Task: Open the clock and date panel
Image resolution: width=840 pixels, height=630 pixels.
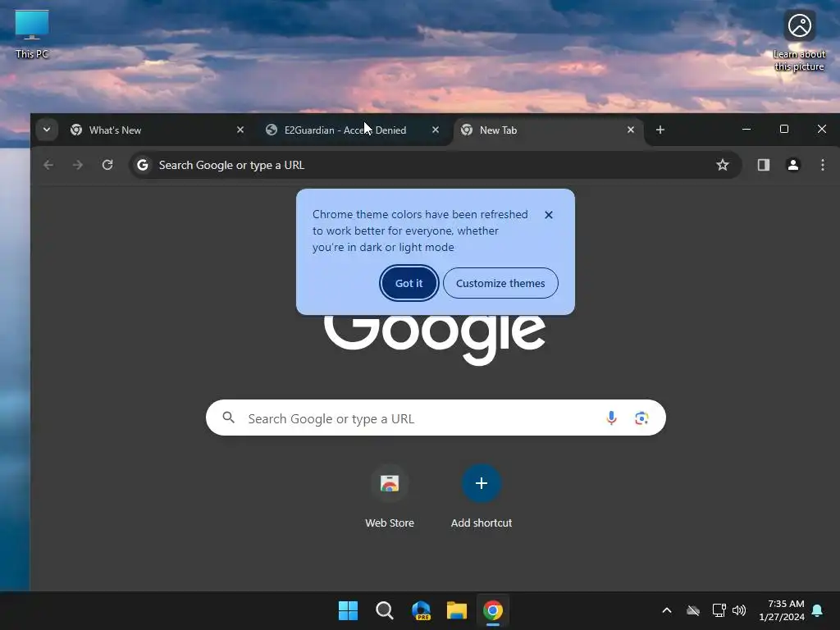Action: pos(782,610)
